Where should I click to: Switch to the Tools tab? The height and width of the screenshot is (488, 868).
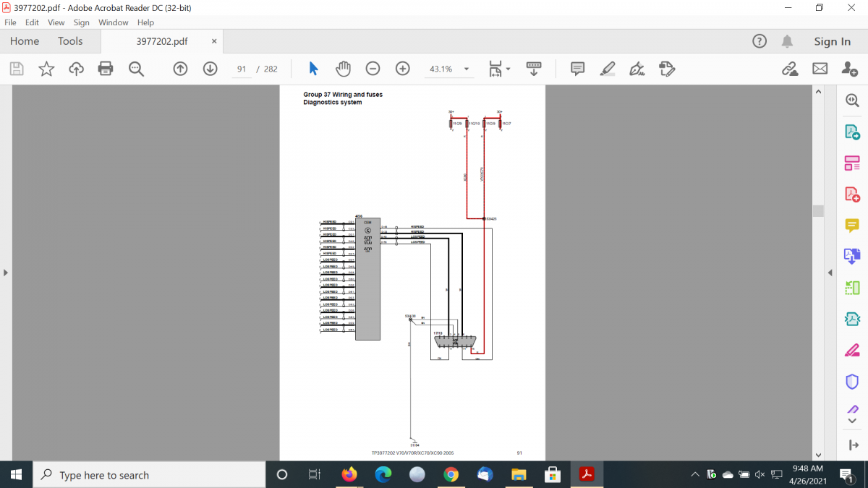(70, 41)
